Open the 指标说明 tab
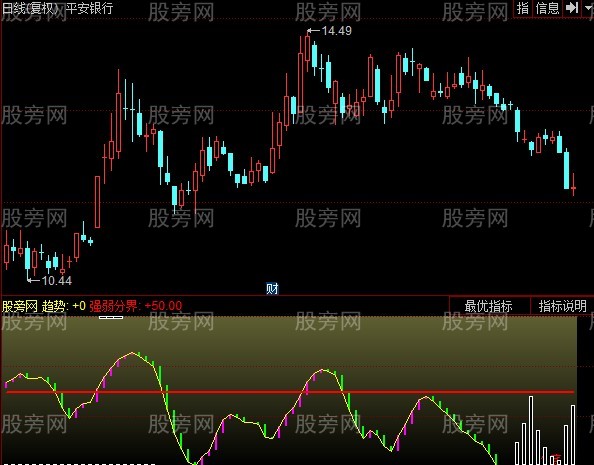The width and height of the screenshot is (594, 465). point(562,306)
